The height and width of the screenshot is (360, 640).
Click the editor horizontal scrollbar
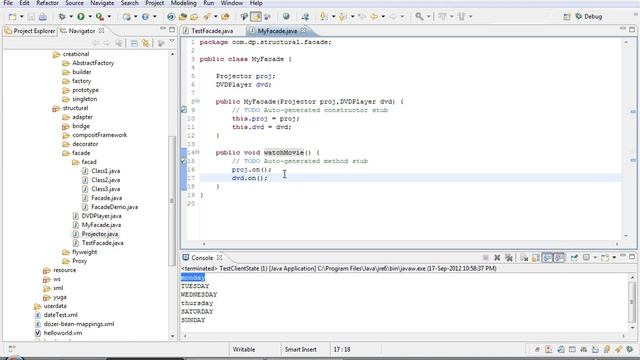coord(410,244)
